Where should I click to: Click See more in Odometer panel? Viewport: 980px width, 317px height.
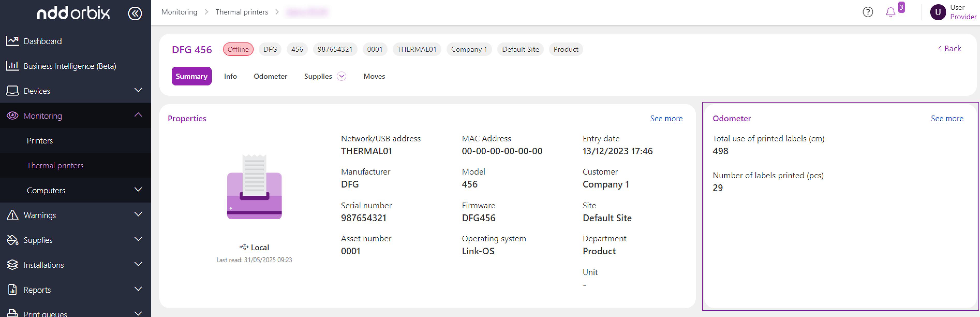[947, 119]
